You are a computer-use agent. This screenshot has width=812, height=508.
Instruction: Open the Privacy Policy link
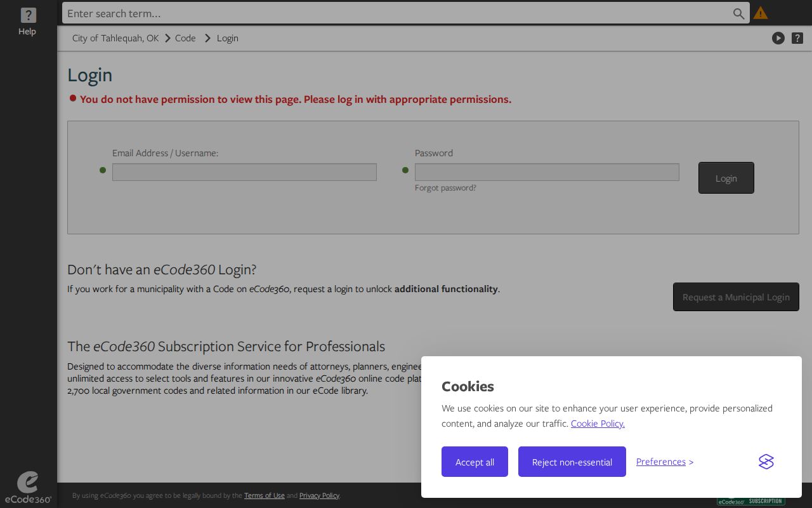(319, 495)
